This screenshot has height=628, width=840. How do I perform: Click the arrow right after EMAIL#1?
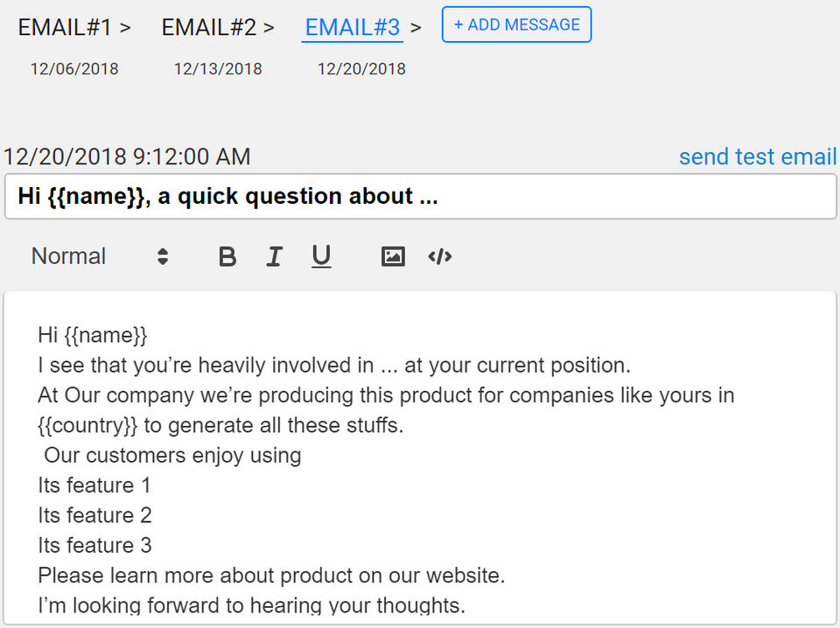point(125,28)
